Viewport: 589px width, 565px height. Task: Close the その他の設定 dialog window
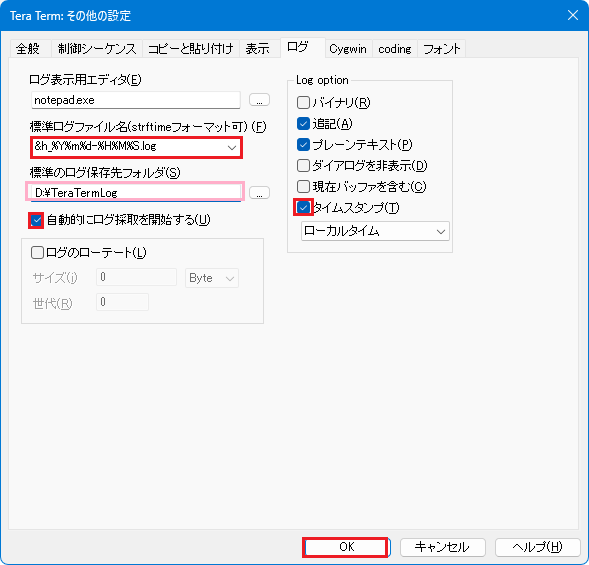tap(572, 15)
